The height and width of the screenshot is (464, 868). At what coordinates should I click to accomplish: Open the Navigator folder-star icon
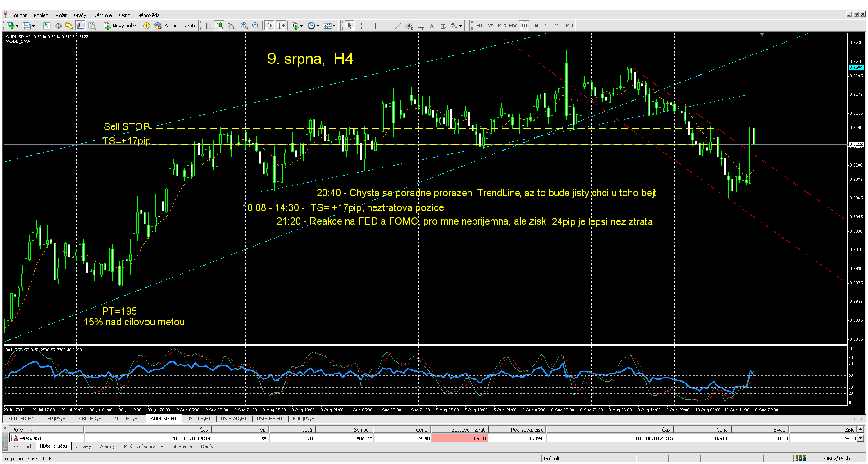69,26
